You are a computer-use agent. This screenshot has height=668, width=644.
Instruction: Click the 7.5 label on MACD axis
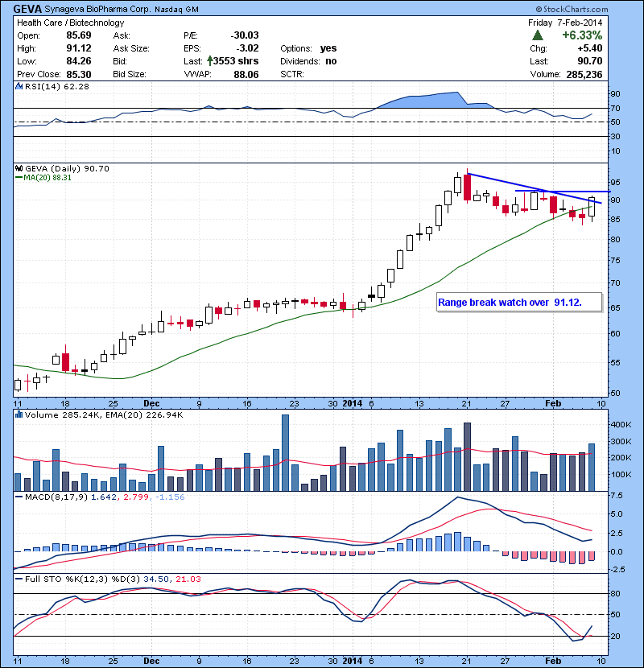(x=617, y=496)
